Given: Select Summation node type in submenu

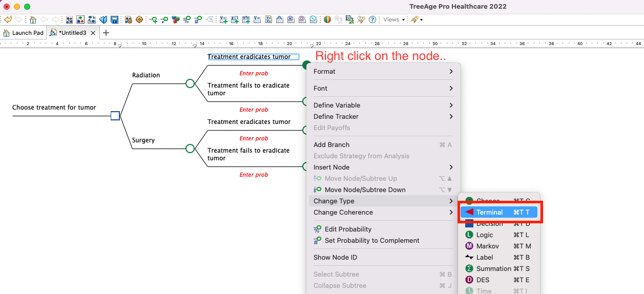Looking at the screenshot, I should tap(500, 268).
